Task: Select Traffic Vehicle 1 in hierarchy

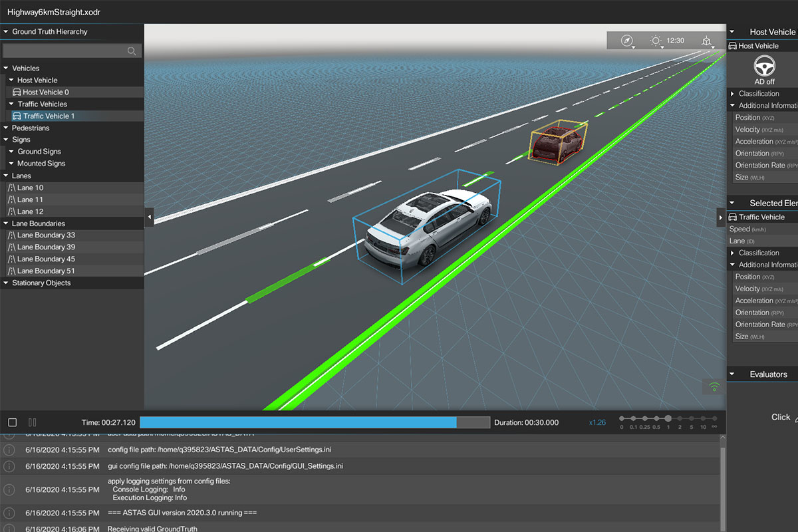Action: tap(49, 116)
